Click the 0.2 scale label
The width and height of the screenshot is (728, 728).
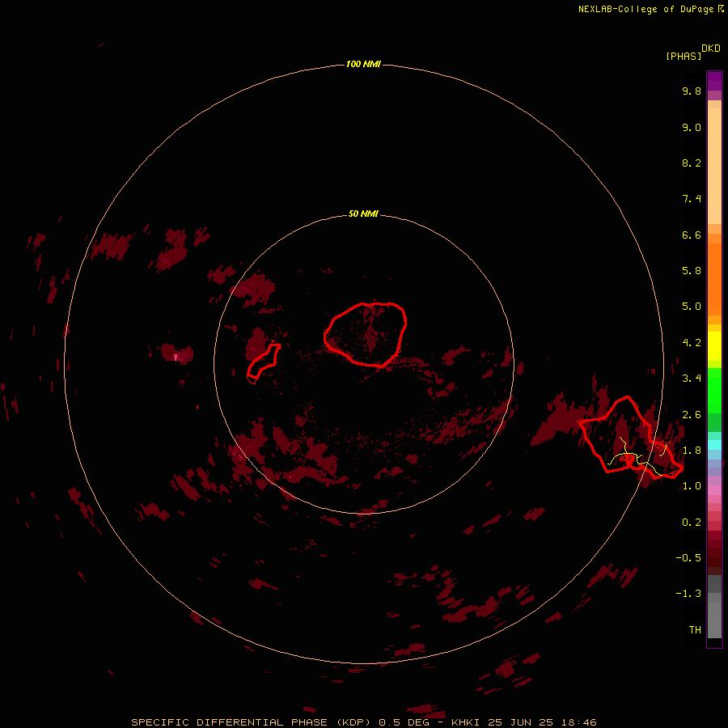point(692,523)
